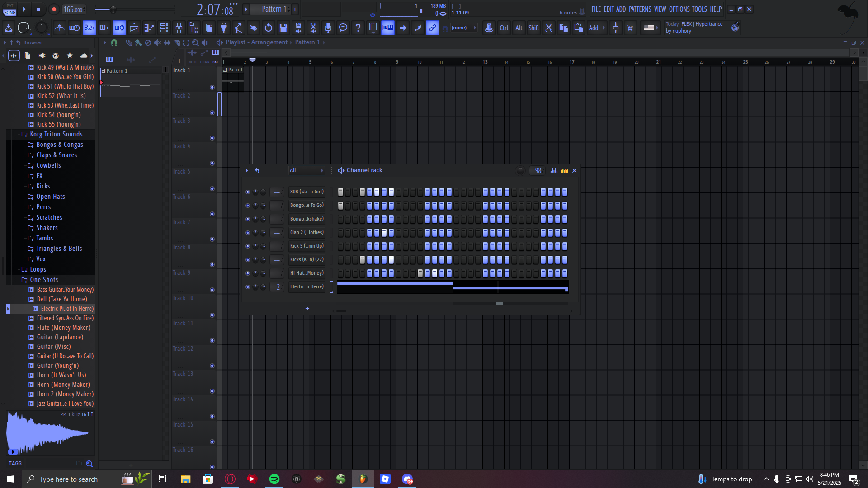
Task: Collapse the Korg Triton Sounds folder
Action: pos(56,134)
